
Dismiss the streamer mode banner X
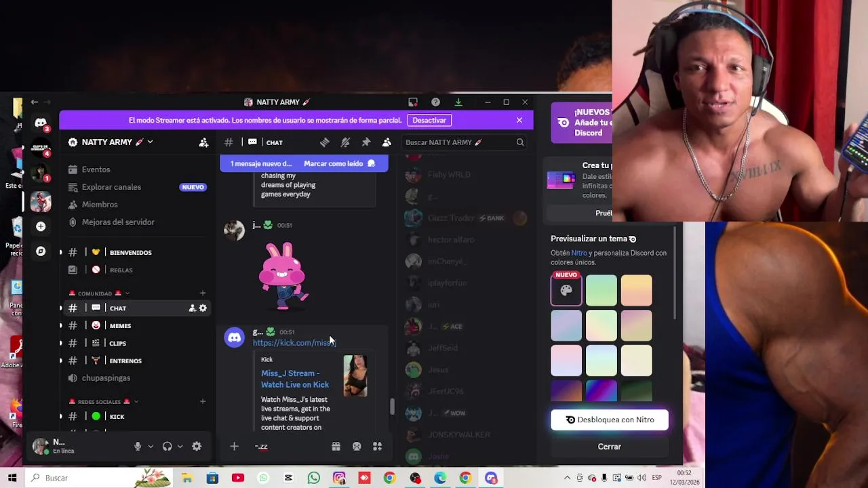tap(519, 121)
